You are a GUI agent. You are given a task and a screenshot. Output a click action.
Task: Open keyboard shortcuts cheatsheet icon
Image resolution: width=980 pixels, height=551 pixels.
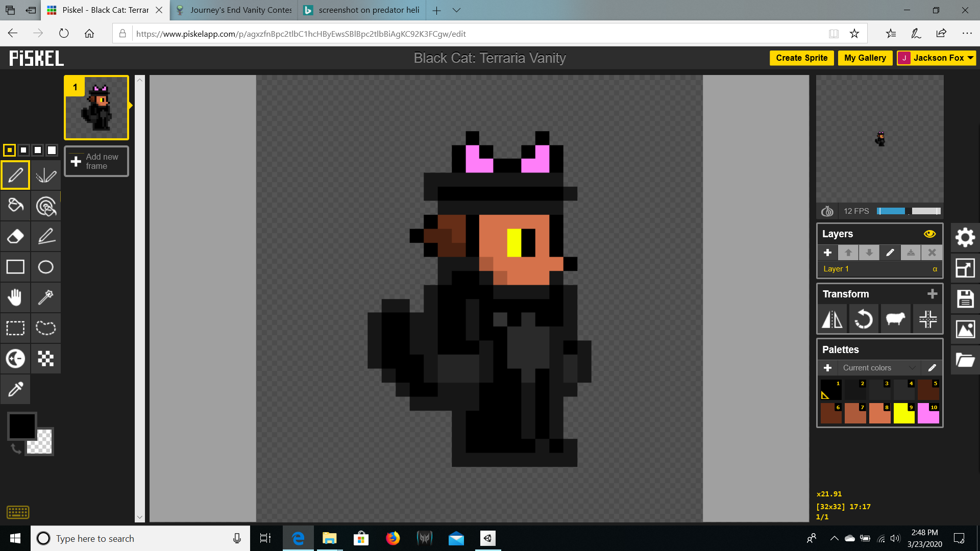click(x=18, y=512)
